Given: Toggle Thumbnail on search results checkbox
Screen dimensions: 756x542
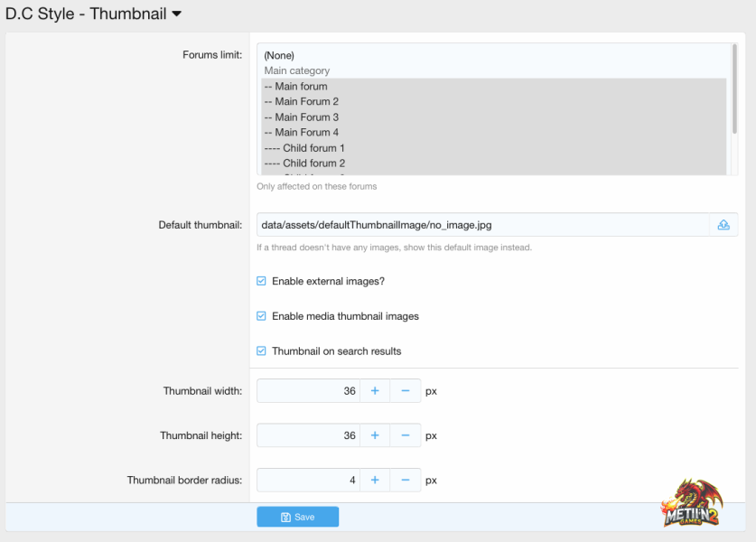Looking at the screenshot, I should point(261,350).
